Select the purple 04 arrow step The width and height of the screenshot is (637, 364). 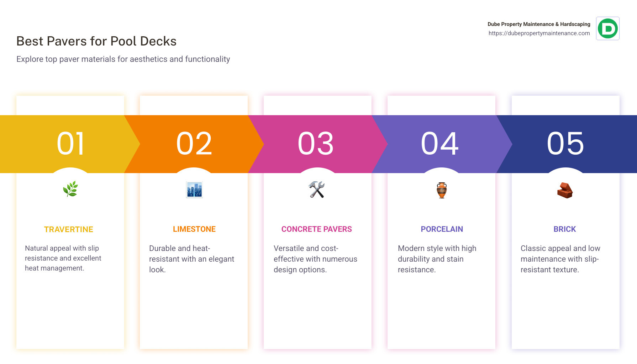(x=440, y=144)
